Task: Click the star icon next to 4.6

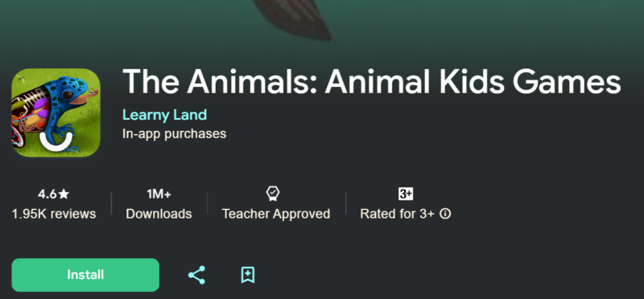Action: (64, 194)
